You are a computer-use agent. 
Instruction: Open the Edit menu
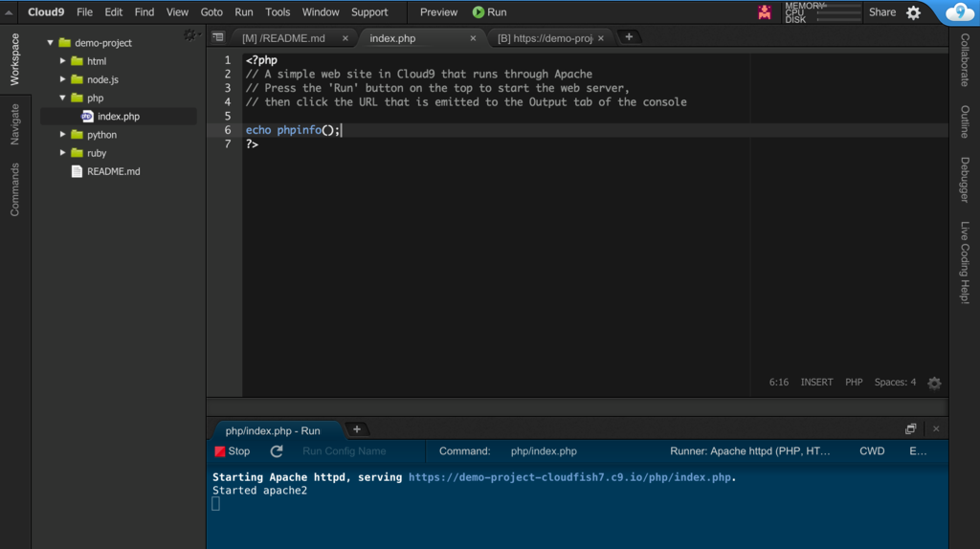pyautogui.click(x=113, y=11)
